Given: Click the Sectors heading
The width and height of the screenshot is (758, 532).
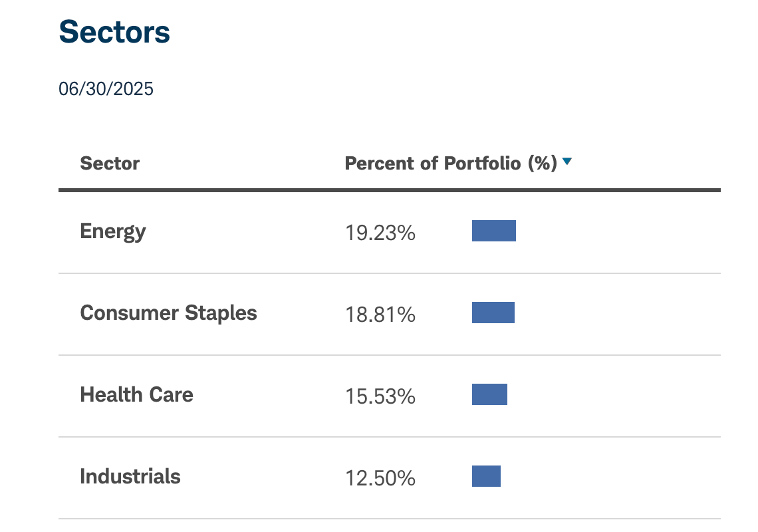Looking at the screenshot, I should pos(114,32).
